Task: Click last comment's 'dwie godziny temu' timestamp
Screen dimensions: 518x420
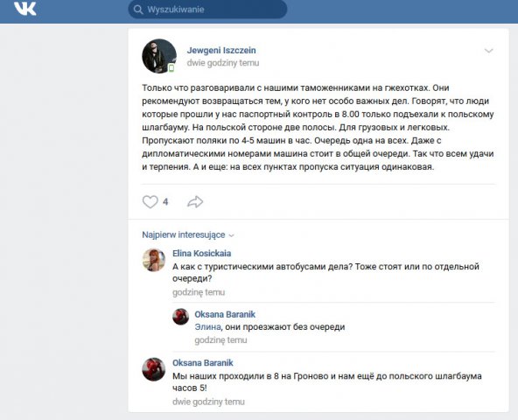Action: click(x=208, y=402)
